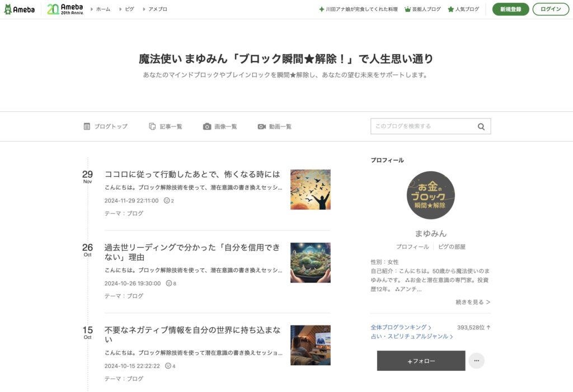Click the まゆみん profile avatar image
Image resolution: width=573 pixels, height=392 pixels.
click(430, 195)
